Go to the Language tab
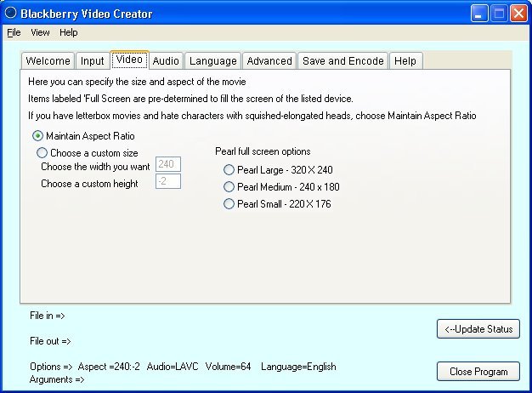This screenshot has width=532, height=393. (213, 60)
